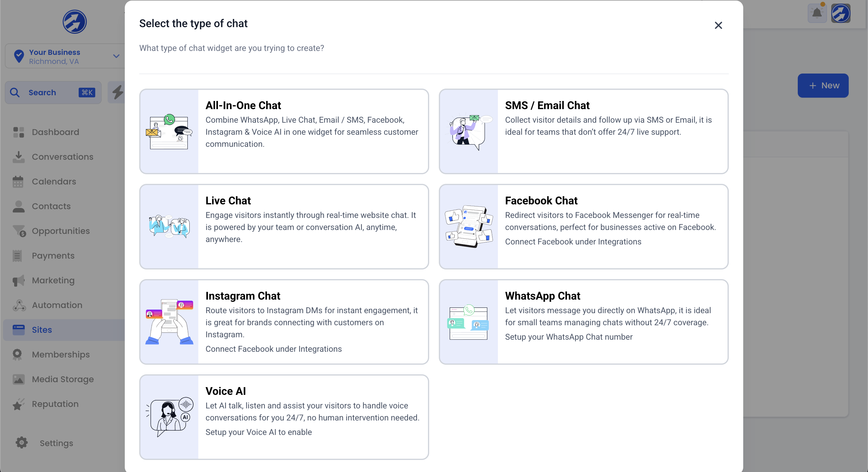Expand the Your Business location dropdown
Image resolution: width=868 pixels, height=472 pixels.
[x=67, y=56]
